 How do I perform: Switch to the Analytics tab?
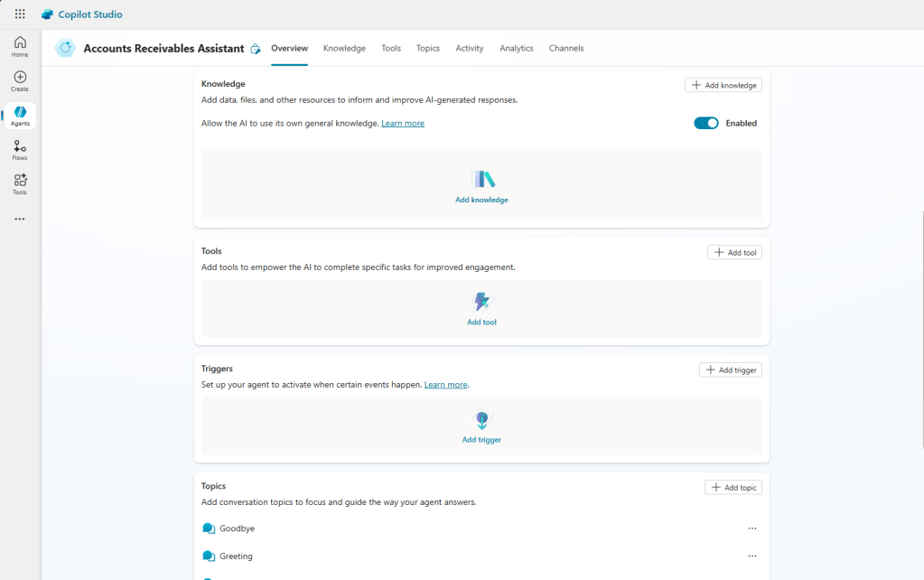(x=516, y=49)
